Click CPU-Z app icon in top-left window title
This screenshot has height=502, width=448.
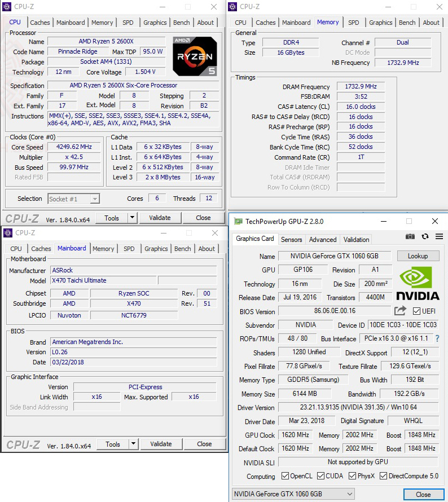coord(7,6)
